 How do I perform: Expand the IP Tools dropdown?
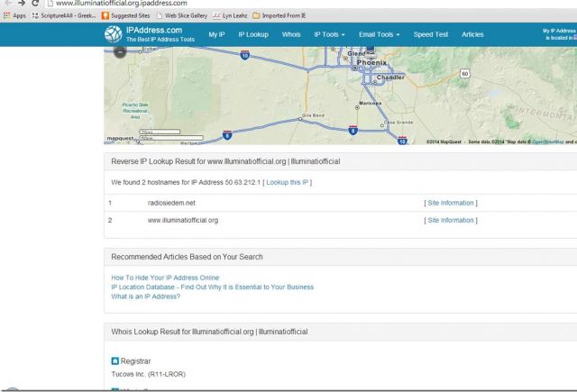[x=329, y=34]
